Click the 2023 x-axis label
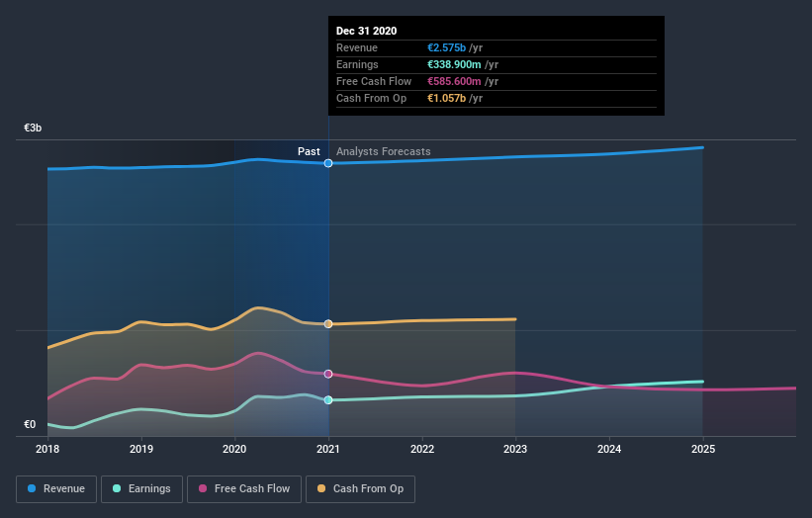 [x=515, y=449]
